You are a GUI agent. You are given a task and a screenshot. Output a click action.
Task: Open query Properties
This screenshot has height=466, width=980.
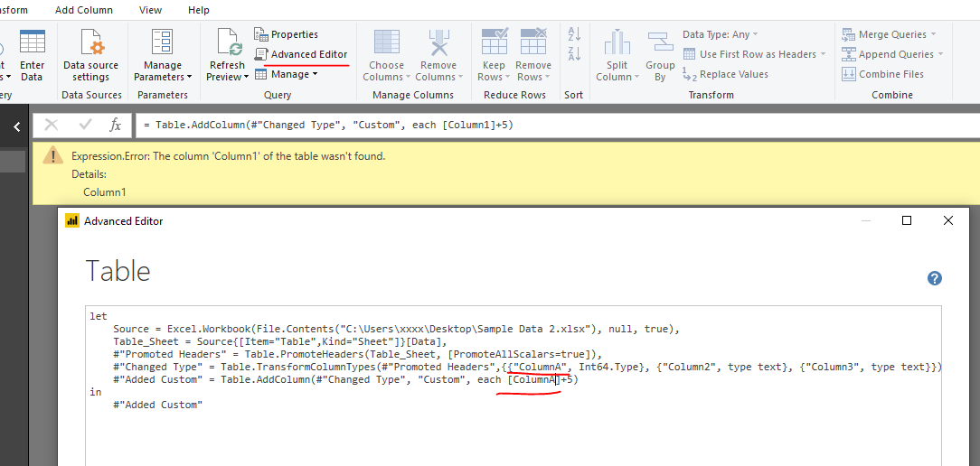pyautogui.click(x=287, y=34)
